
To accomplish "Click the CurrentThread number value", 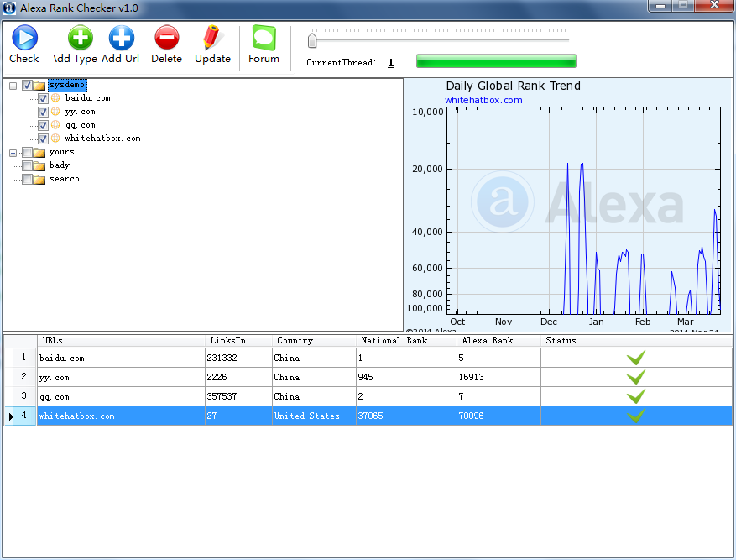I will click(x=390, y=63).
